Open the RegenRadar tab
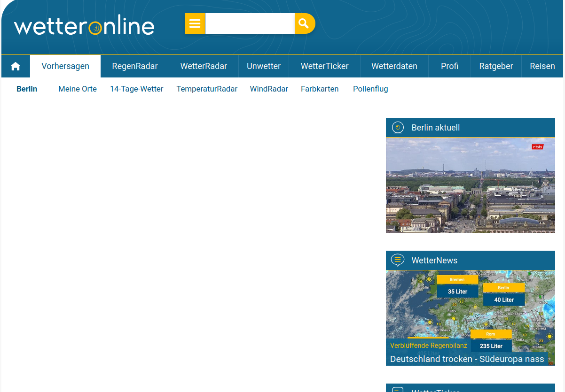Screen dimensions: 565x392 click(135, 66)
